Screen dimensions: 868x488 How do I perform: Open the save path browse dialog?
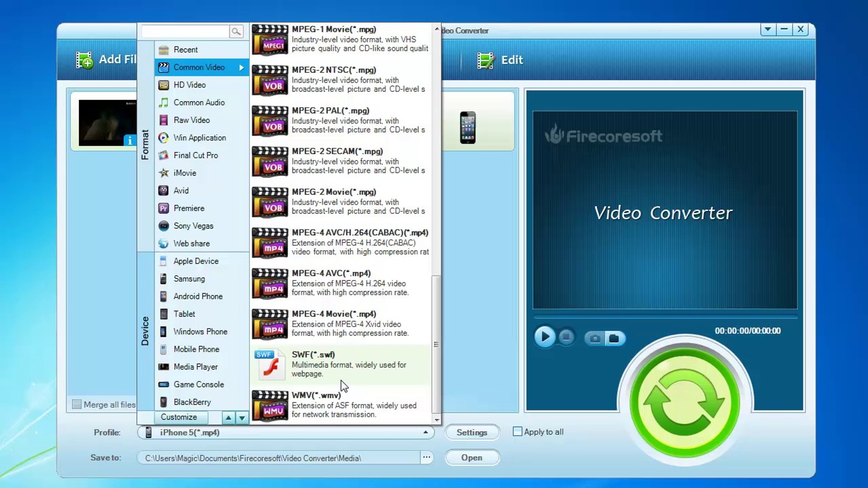click(425, 457)
